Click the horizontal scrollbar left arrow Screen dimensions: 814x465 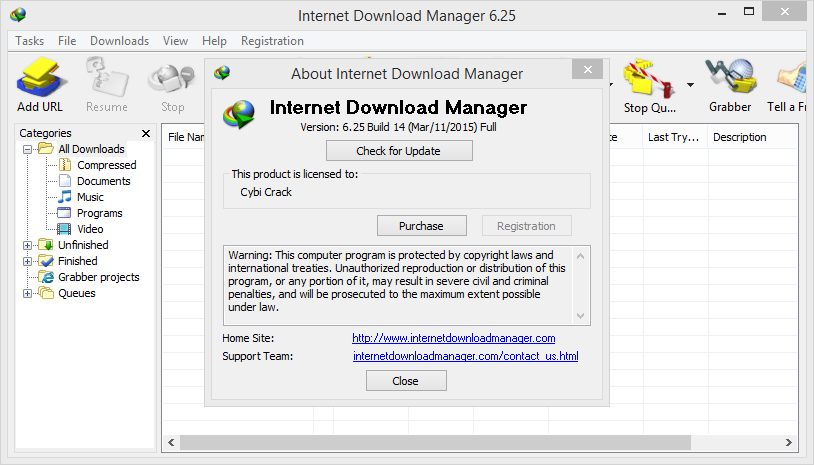[171, 443]
